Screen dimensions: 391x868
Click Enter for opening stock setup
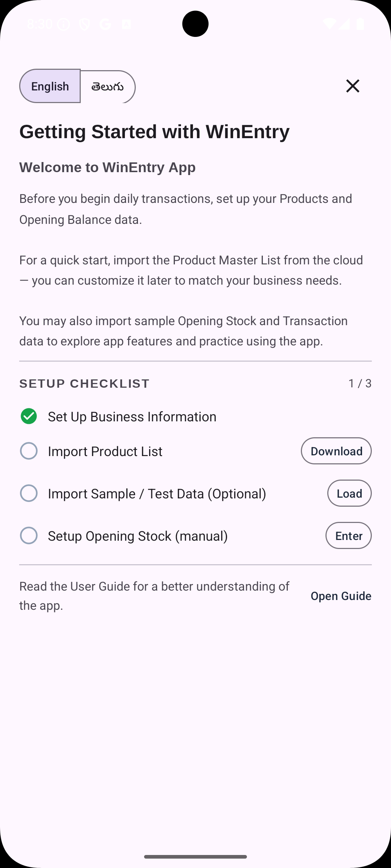(349, 536)
